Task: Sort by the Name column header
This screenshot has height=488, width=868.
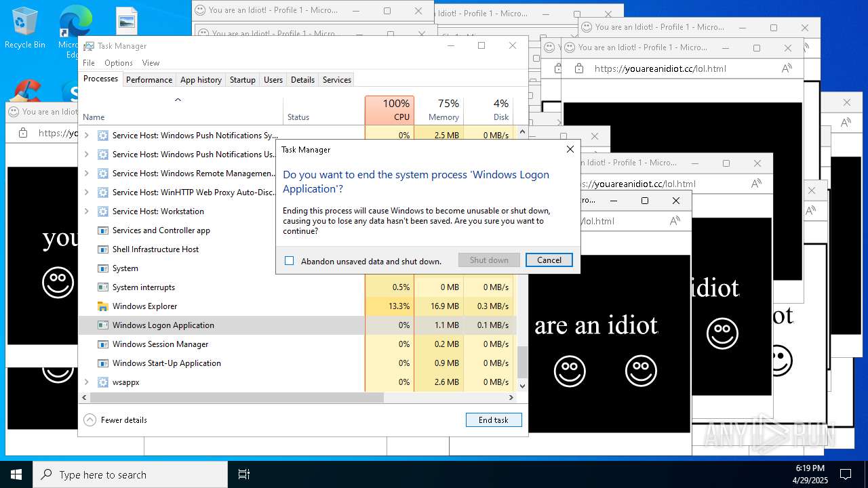Action: coord(181,110)
